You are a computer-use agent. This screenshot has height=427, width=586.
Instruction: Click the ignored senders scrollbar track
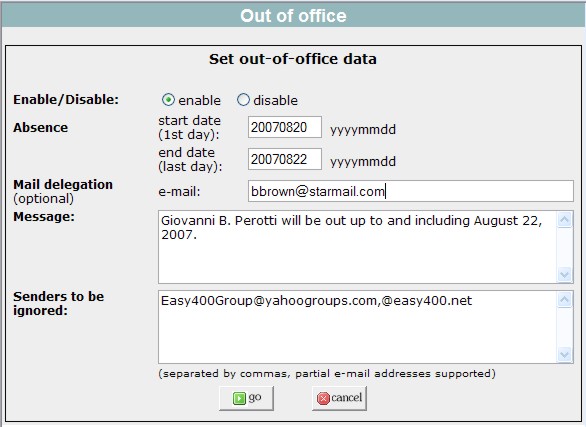click(x=564, y=327)
